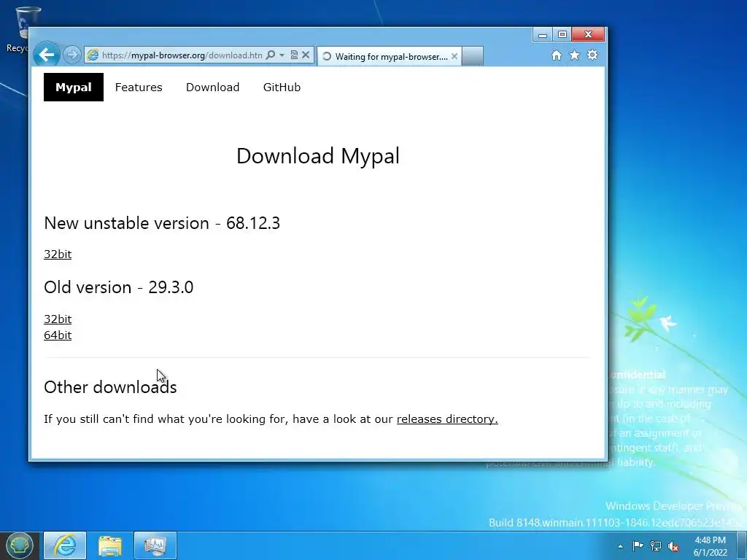Click the address bar URL field
This screenshot has height=560, width=747.
pos(182,55)
